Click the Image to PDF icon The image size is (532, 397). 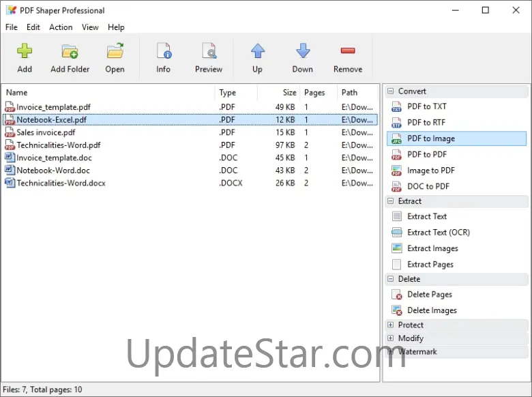pyautogui.click(x=396, y=171)
